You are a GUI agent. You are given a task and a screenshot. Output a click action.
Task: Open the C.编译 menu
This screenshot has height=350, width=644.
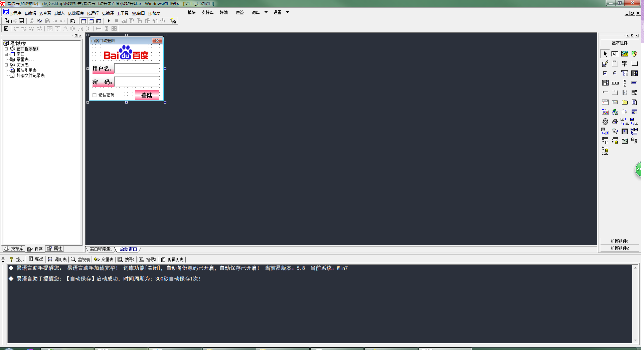108,13
